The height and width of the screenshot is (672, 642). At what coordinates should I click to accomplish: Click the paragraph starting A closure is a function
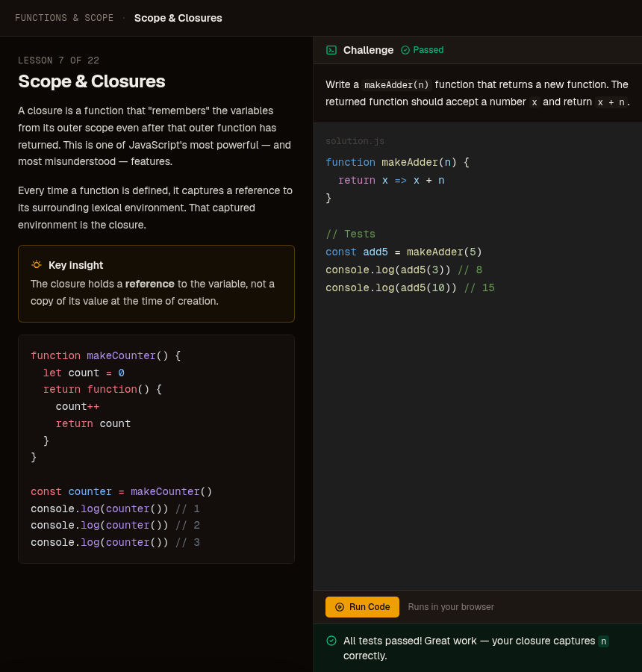tap(155, 136)
